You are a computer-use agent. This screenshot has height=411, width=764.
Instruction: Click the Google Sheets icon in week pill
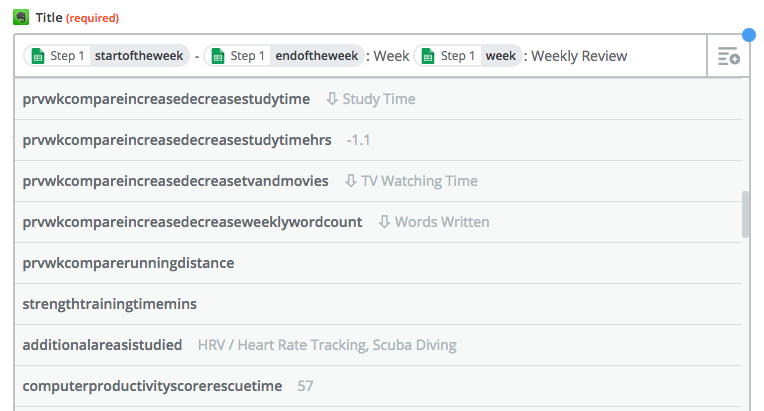coord(427,56)
